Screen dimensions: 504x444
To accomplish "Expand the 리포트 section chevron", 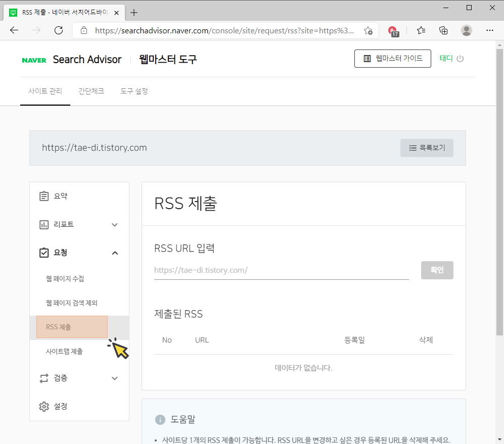I will pyautogui.click(x=115, y=224).
